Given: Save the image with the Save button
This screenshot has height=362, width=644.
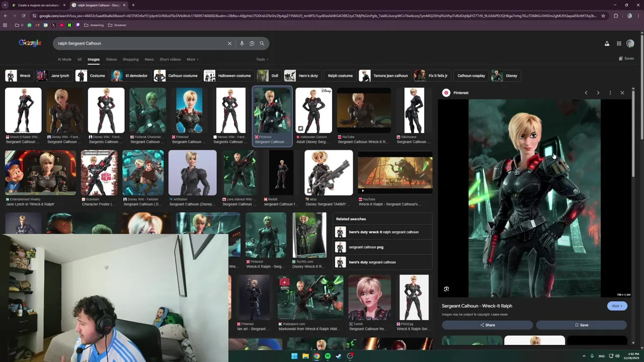Looking at the screenshot, I should tap(581, 325).
